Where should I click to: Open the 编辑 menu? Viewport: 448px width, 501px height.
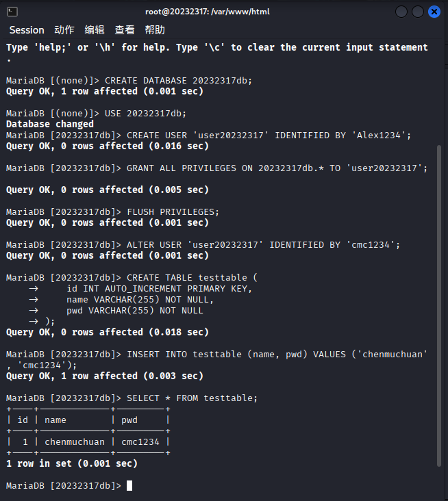click(x=95, y=30)
